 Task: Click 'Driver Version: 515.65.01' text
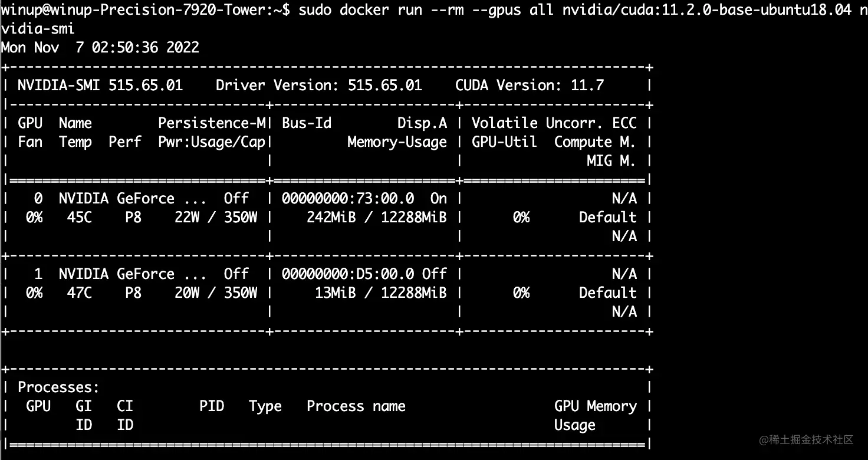click(319, 85)
